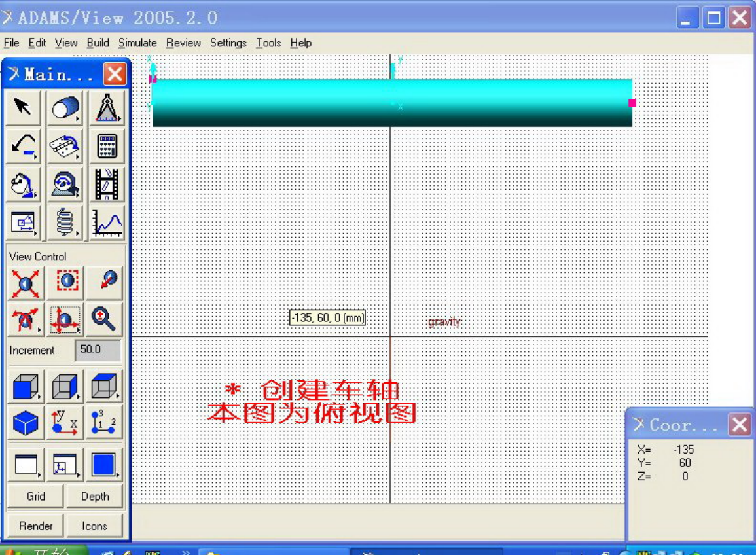Close the Coordinates window
Image resolution: width=756 pixels, height=555 pixels.
coord(740,425)
